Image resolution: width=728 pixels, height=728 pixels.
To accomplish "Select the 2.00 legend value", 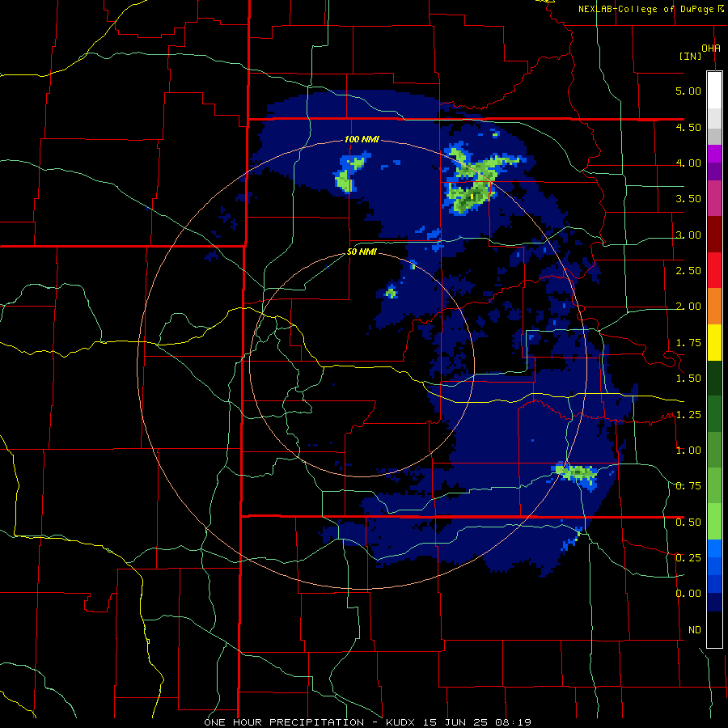I will click(x=688, y=307).
